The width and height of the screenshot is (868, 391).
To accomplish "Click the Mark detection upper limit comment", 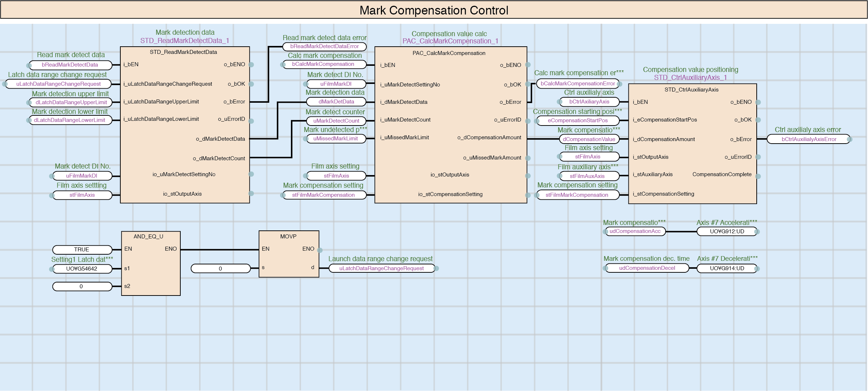I will click(70, 94).
